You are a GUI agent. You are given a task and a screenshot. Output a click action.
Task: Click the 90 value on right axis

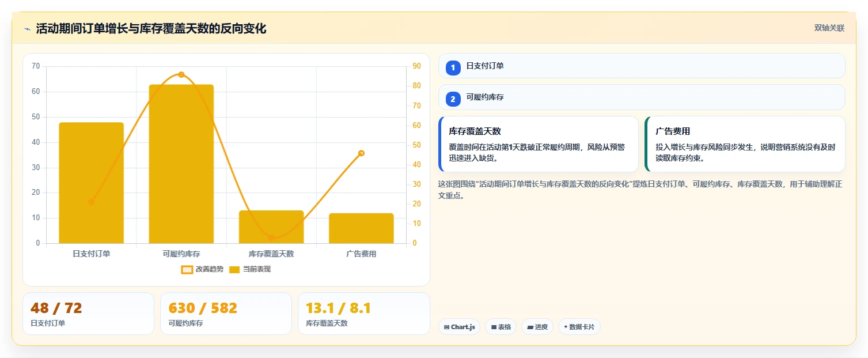pyautogui.click(x=416, y=66)
